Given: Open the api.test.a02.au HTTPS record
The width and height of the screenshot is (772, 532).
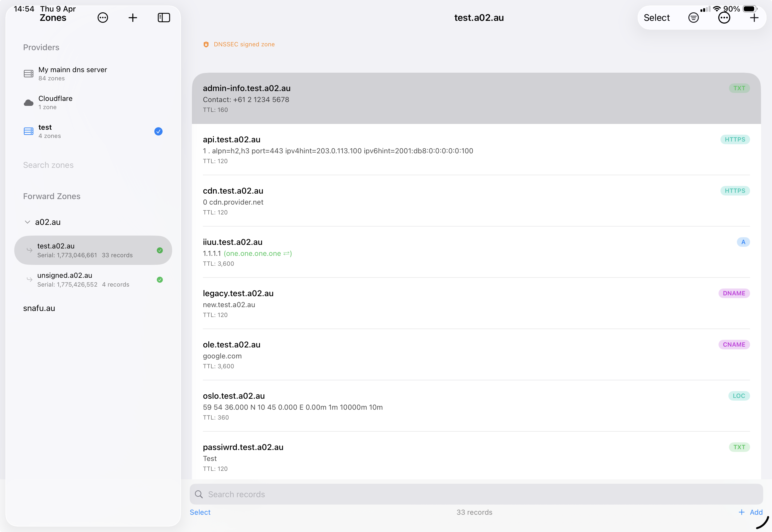Looking at the screenshot, I should coord(476,150).
